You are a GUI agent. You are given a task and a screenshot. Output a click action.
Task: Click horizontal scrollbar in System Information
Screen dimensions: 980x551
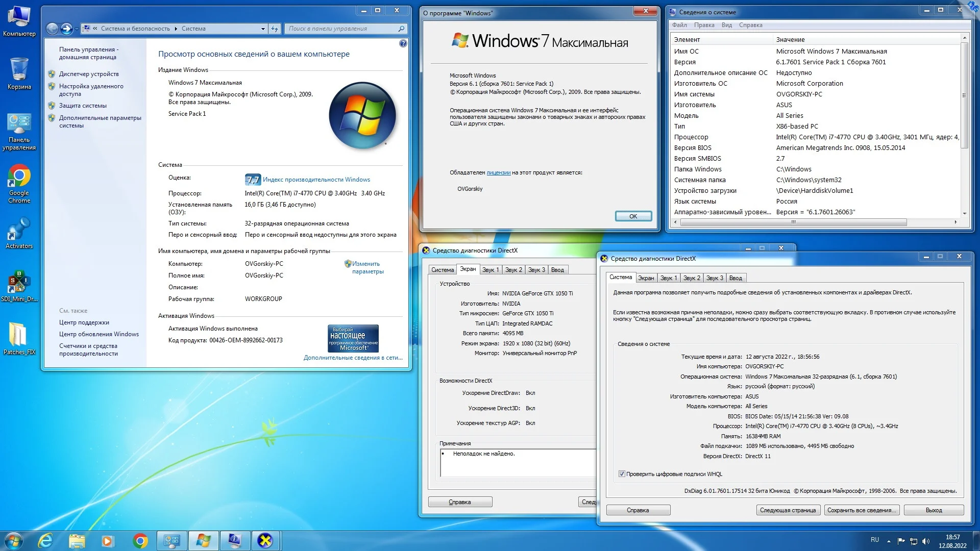[x=793, y=222]
